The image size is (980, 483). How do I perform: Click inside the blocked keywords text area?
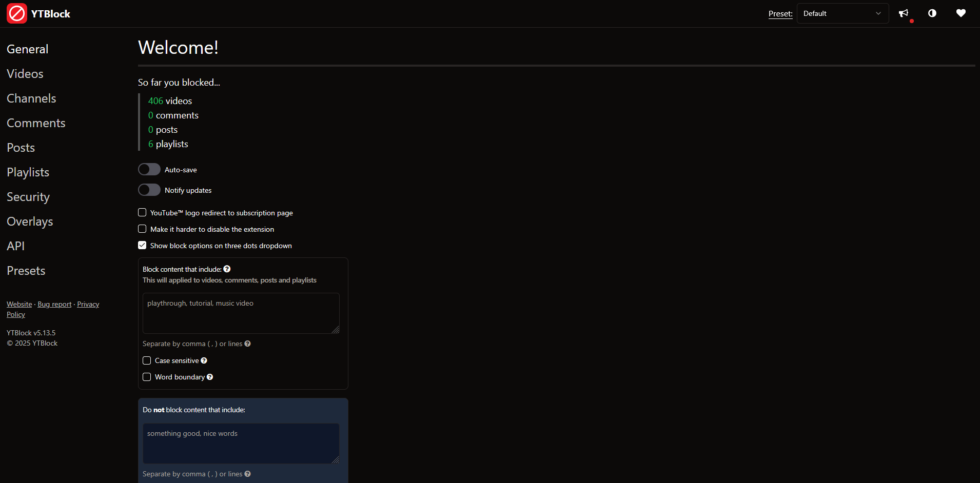click(240, 313)
